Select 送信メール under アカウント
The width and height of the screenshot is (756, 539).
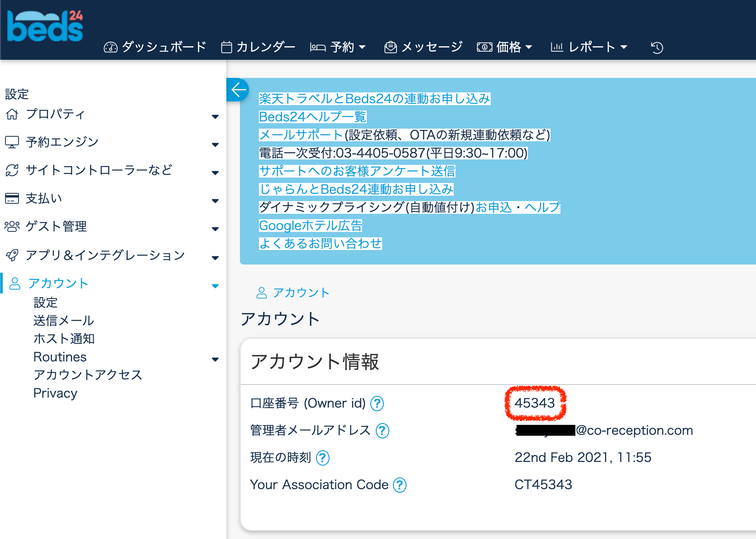(64, 321)
